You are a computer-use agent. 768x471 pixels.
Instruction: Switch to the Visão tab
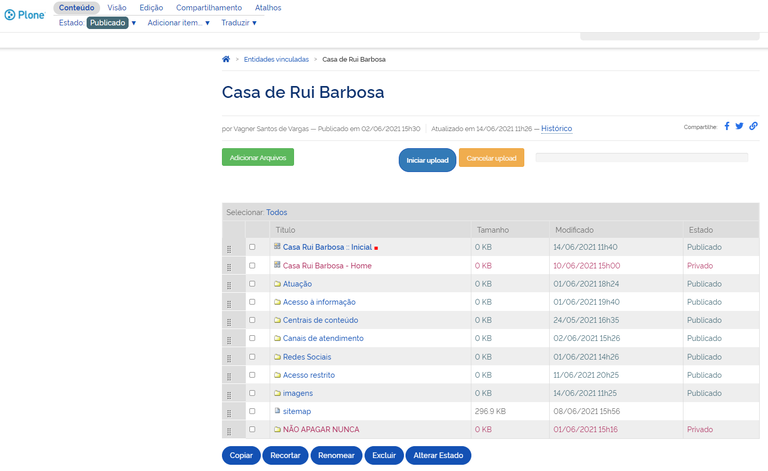(x=117, y=8)
